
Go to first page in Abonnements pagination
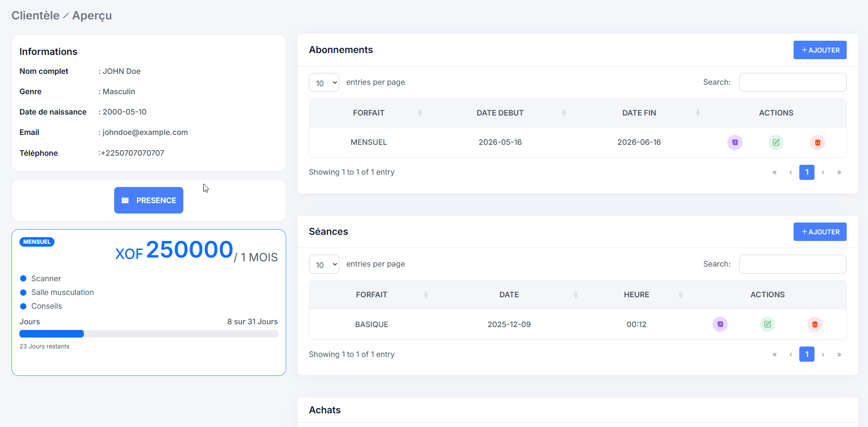tap(775, 172)
